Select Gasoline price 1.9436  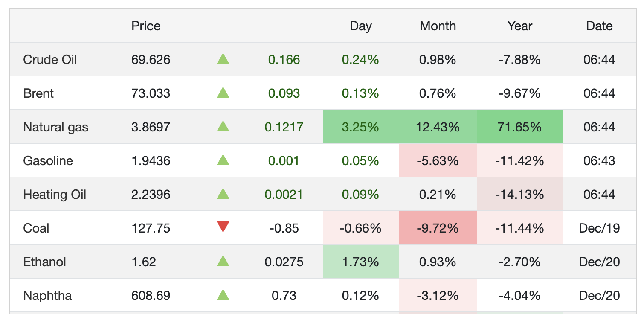(151, 160)
